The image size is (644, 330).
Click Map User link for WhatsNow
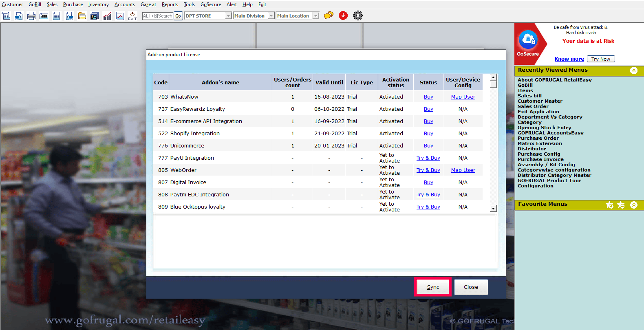pyautogui.click(x=463, y=97)
